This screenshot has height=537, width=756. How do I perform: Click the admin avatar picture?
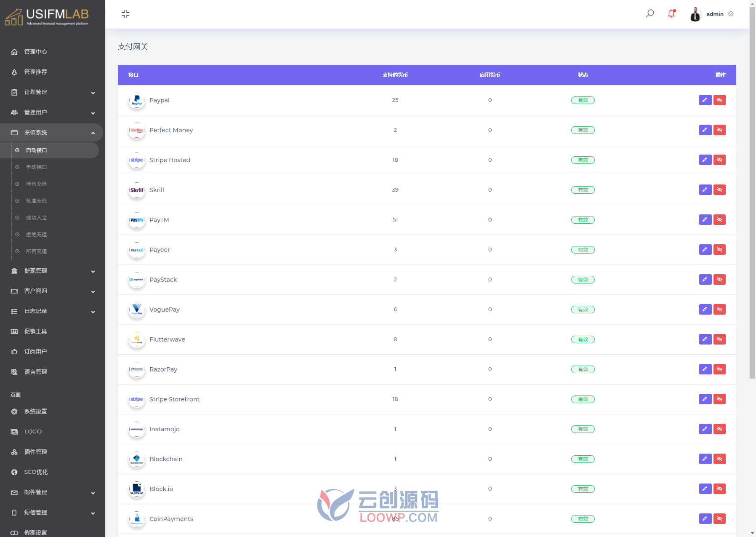695,14
